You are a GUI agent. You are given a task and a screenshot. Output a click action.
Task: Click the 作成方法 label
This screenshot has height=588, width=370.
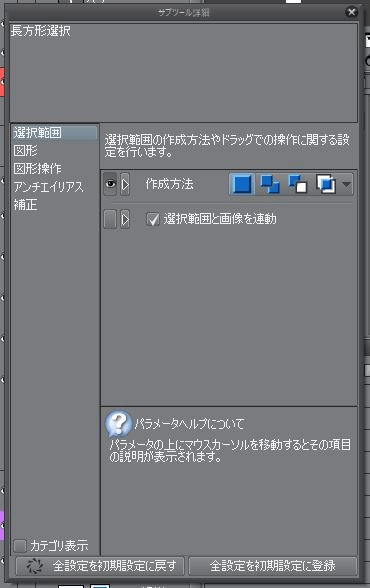click(x=169, y=184)
